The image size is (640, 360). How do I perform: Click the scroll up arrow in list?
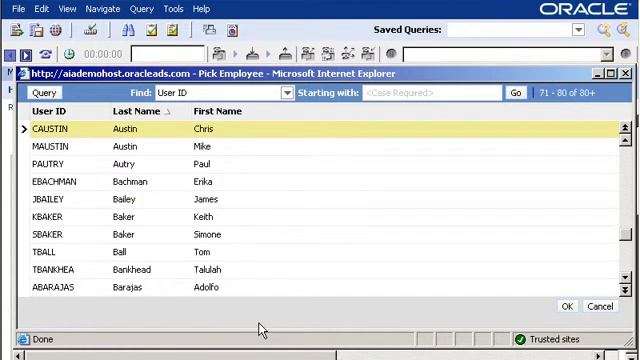tap(625, 140)
